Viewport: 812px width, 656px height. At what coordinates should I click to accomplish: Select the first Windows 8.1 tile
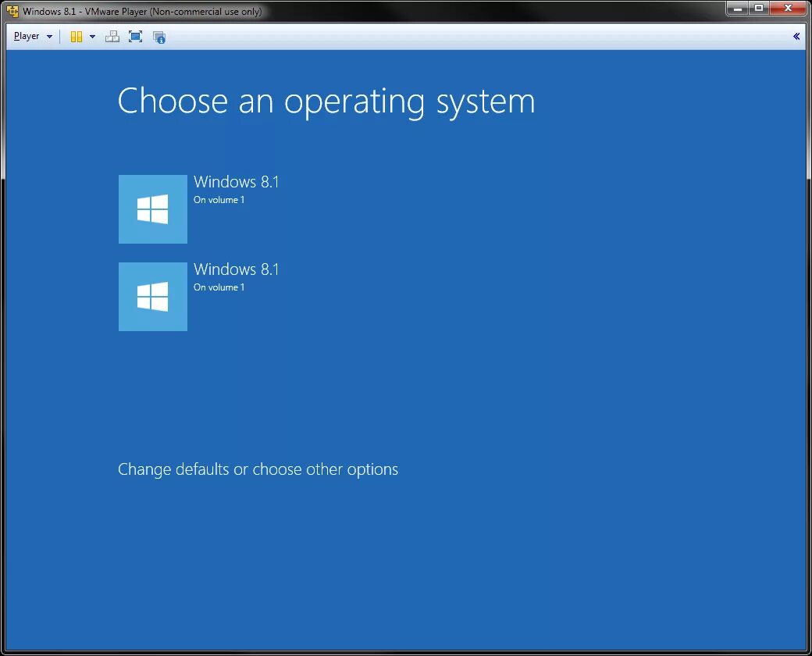pyautogui.click(x=153, y=209)
